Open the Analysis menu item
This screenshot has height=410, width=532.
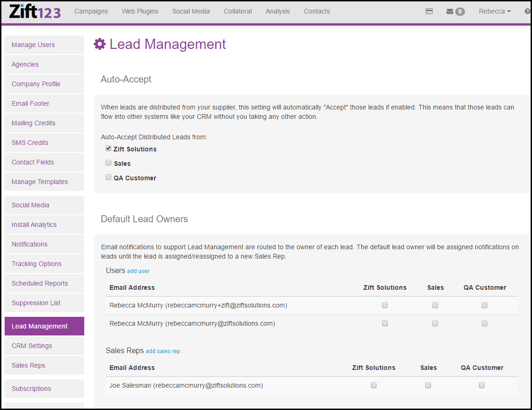tap(278, 11)
